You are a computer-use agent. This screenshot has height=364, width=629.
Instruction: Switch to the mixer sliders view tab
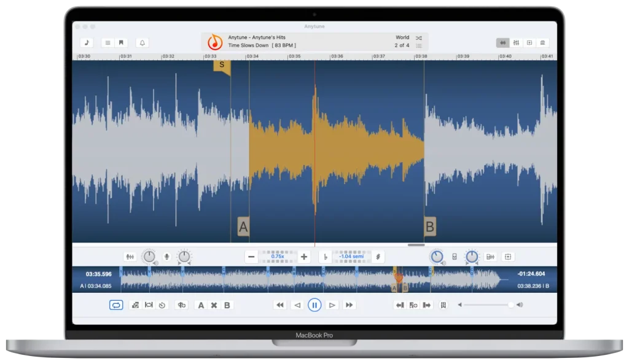(516, 42)
